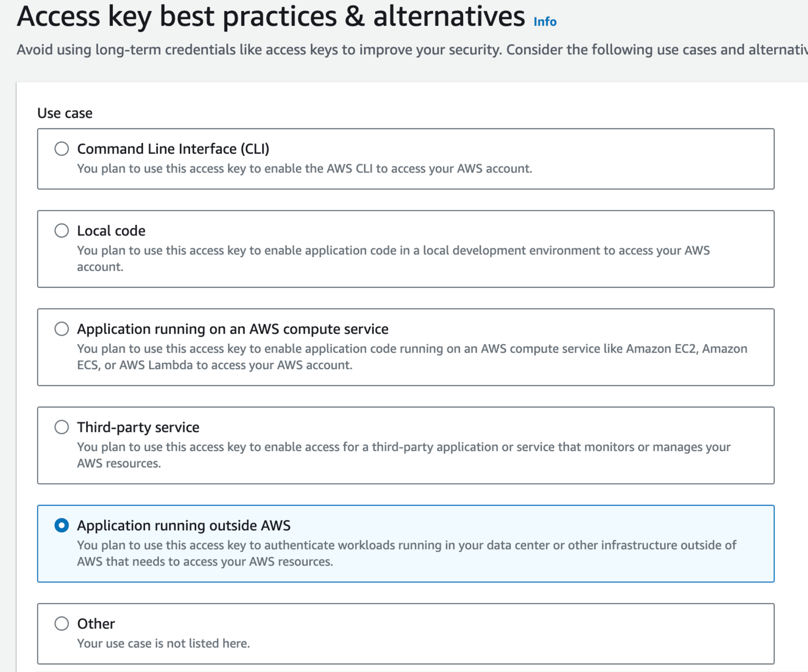
Task: Click the CLI option description about AWS CLI access
Action: (x=304, y=169)
